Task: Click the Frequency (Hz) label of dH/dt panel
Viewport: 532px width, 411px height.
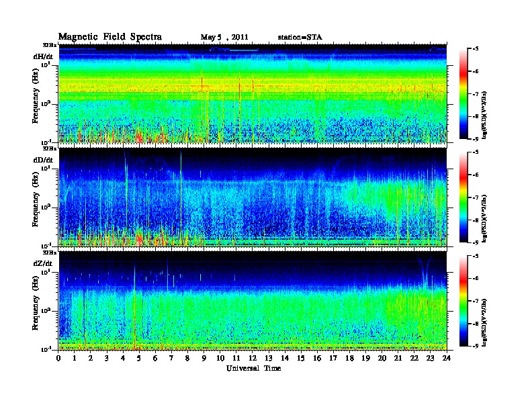Action: pyautogui.click(x=36, y=95)
